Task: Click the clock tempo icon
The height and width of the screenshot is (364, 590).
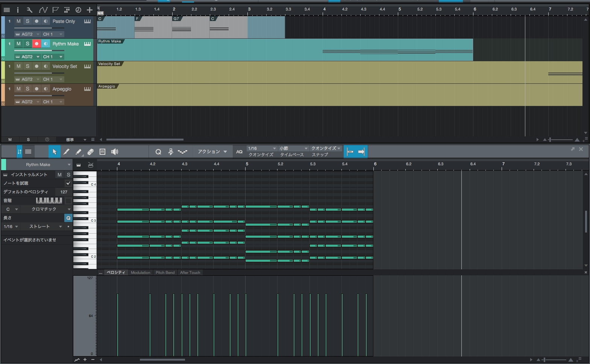Action: 78,10
